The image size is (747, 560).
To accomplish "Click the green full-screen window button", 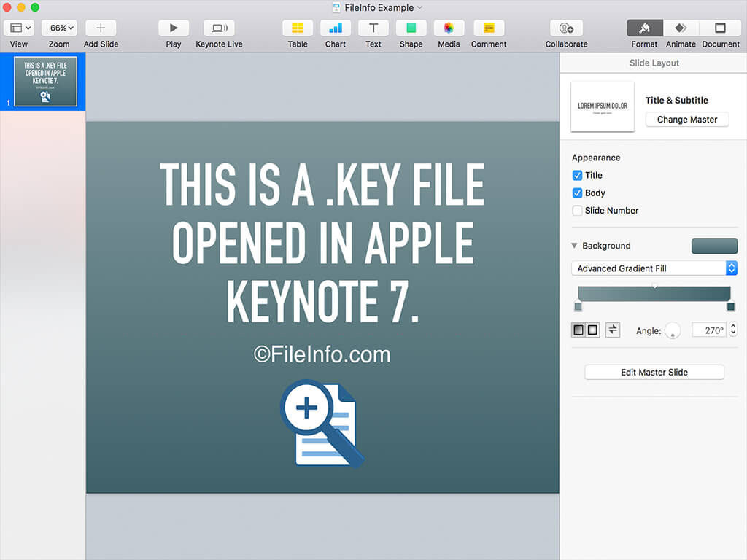I will pos(35,7).
